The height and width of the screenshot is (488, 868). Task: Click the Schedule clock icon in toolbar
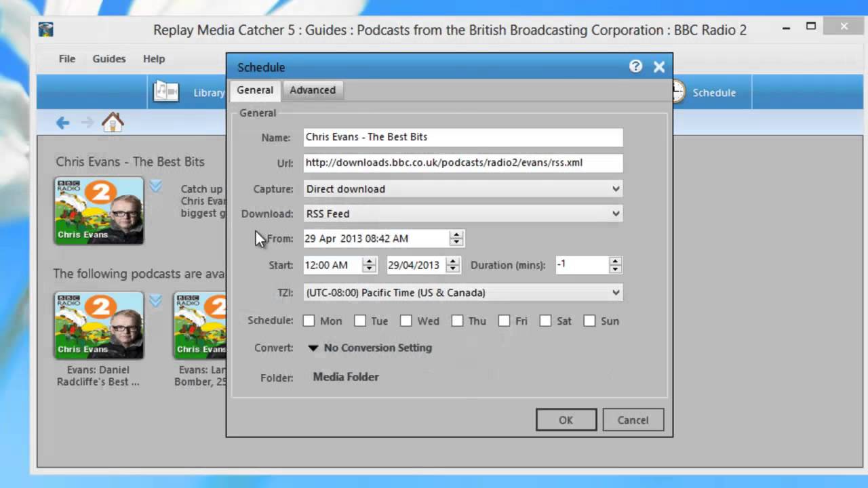click(678, 91)
